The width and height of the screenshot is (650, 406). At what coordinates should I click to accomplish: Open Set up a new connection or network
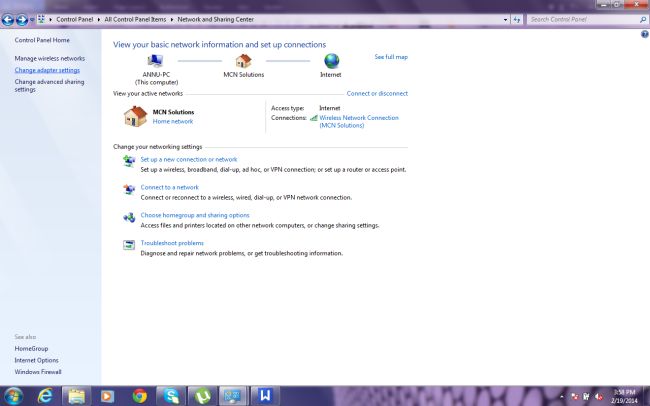tap(189, 159)
